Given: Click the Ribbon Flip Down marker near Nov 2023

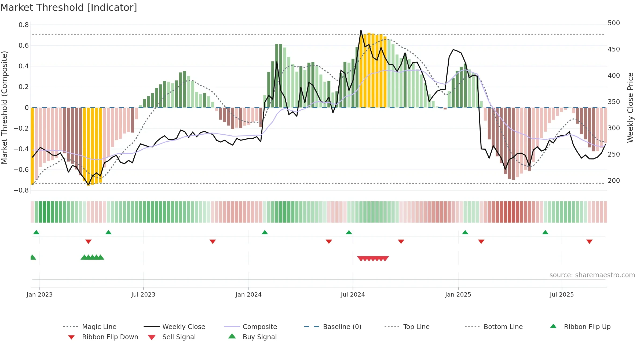Looking at the screenshot, I should pyautogui.click(x=213, y=242).
